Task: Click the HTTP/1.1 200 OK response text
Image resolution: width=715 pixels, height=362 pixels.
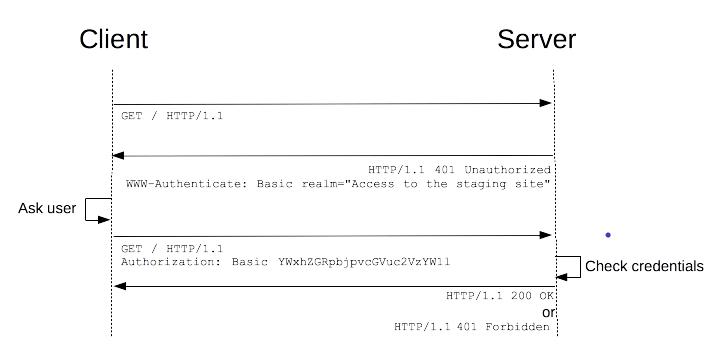Action: [500, 296]
